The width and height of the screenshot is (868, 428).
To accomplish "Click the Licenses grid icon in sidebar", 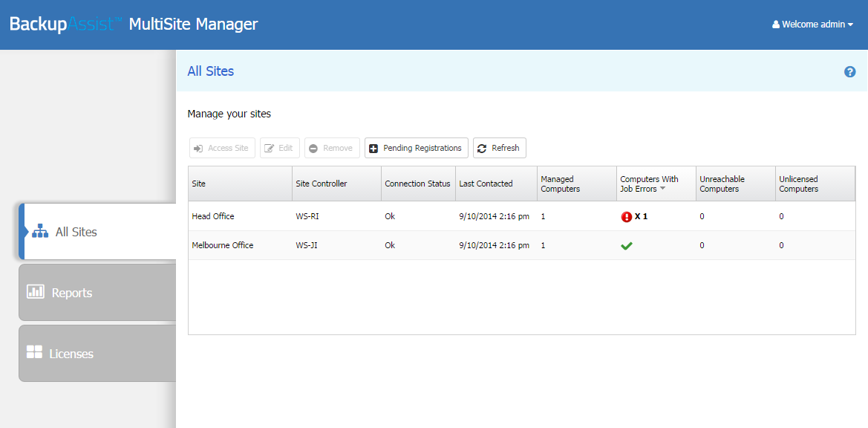I will 34,352.
